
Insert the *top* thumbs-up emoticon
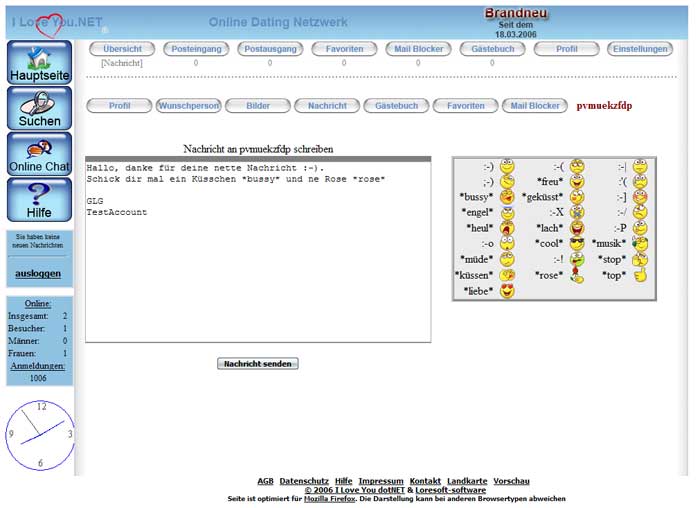640,274
